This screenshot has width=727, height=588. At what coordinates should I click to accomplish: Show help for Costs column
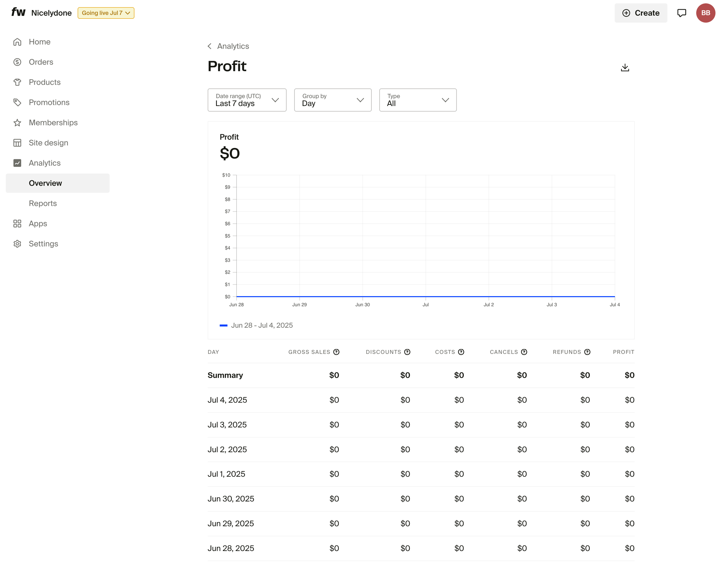tap(461, 352)
